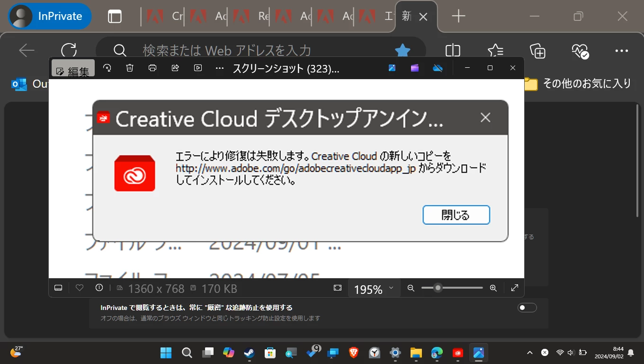The image size is (644, 364).
Task: Open Adobe Creative Cloud taskbar icon
Action: click(x=457, y=353)
